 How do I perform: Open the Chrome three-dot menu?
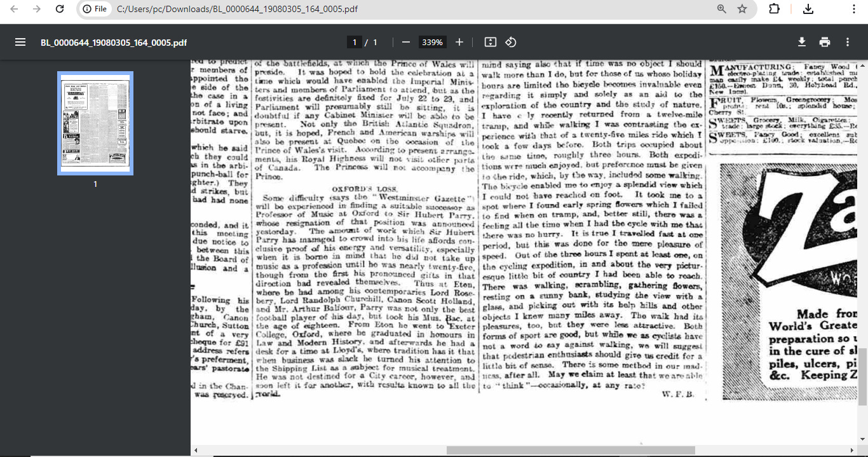(852, 9)
